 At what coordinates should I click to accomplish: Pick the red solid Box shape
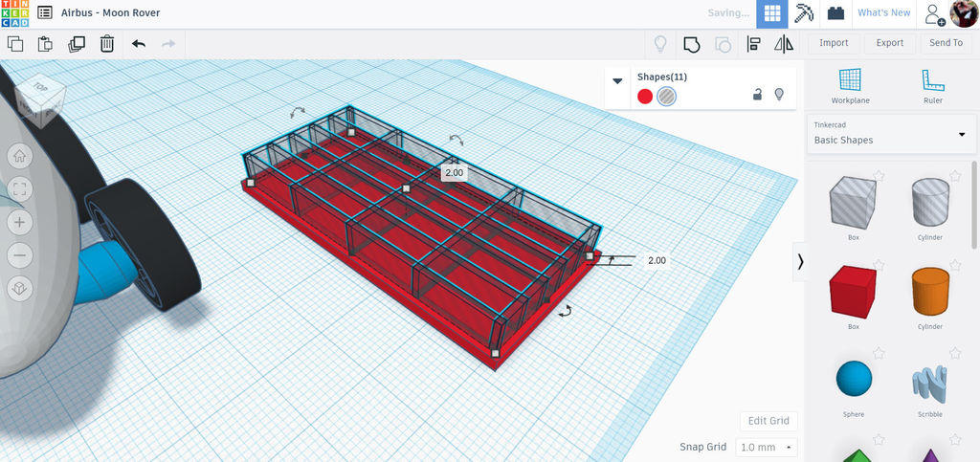pyautogui.click(x=853, y=292)
